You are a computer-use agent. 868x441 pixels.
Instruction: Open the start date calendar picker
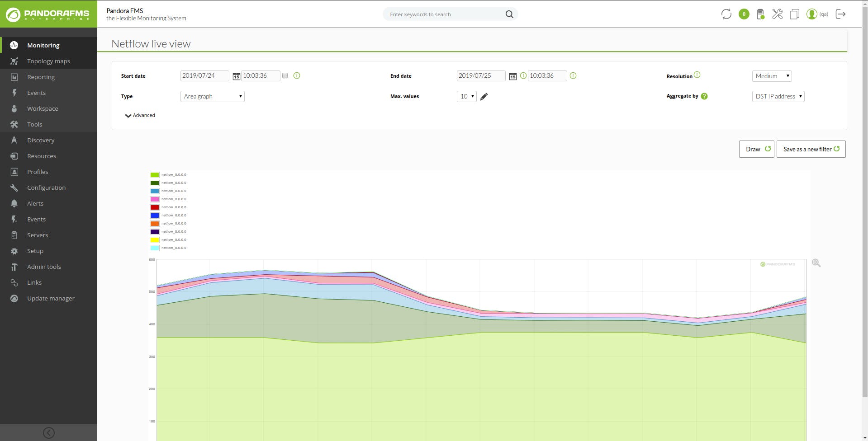click(236, 76)
